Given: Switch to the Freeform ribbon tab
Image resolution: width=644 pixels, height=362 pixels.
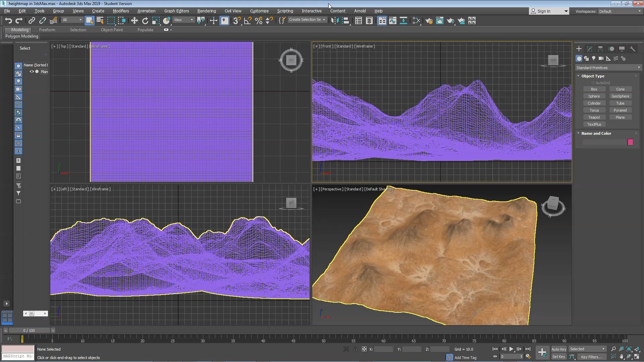Looking at the screenshot, I should click(x=47, y=30).
